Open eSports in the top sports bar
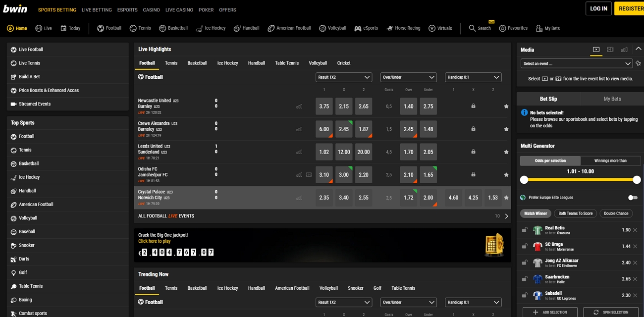The height and width of the screenshot is (317, 644). pos(366,28)
